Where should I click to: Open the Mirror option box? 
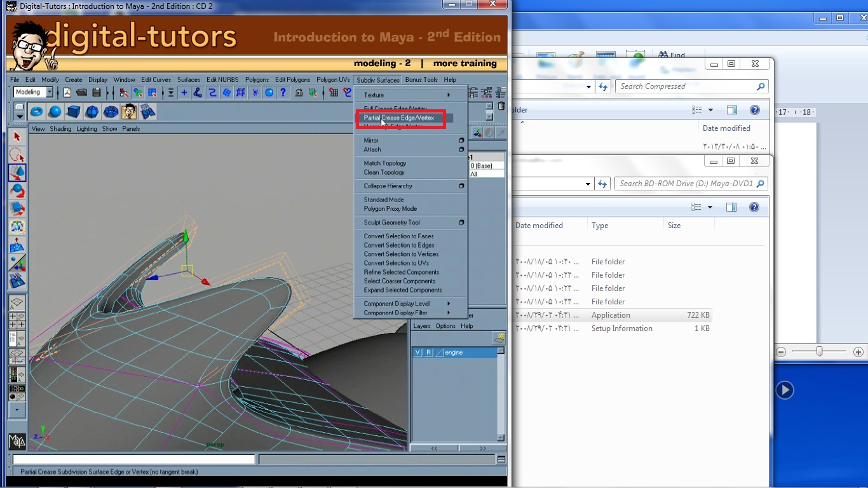pos(461,140)
